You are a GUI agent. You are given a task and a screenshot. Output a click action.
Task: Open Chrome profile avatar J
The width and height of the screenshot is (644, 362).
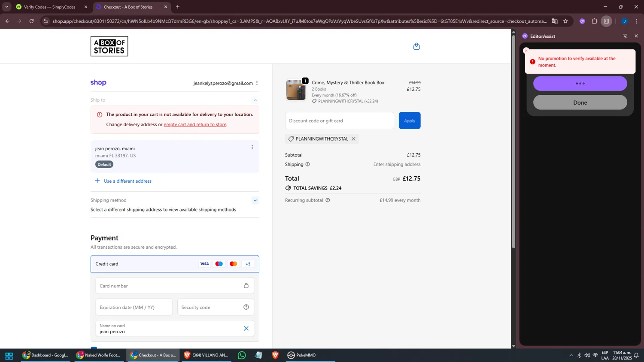tap(624, 21)
